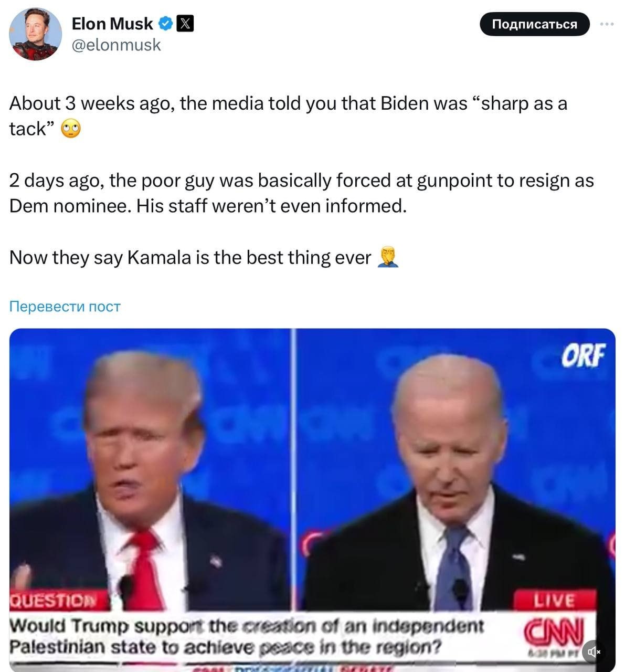Click the Palestinian state question caption
This screenshot has height=672, width=625.
coord(247,636)
